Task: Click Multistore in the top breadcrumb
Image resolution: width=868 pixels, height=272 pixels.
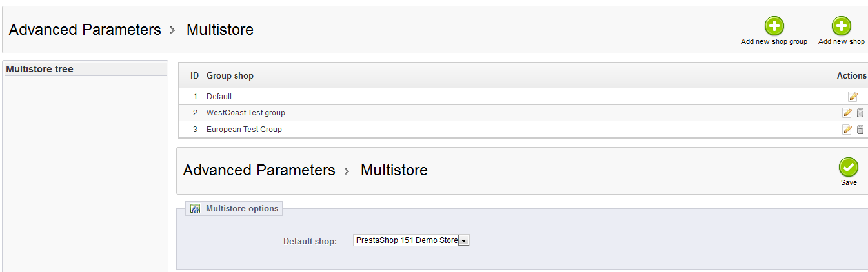Action: pyautogui.click(x=219, y=30)
